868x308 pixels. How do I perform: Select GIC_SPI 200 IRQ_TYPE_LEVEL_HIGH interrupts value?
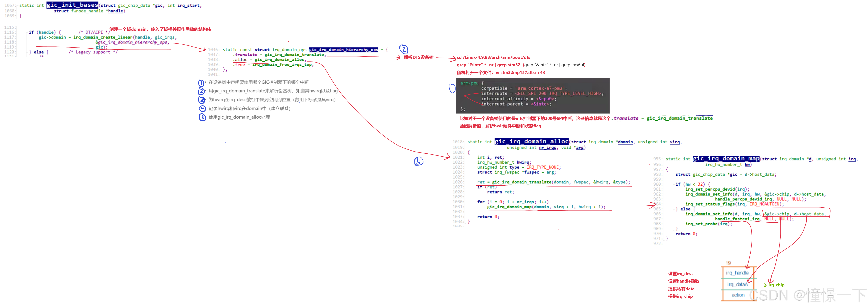(x=558, y=94)
